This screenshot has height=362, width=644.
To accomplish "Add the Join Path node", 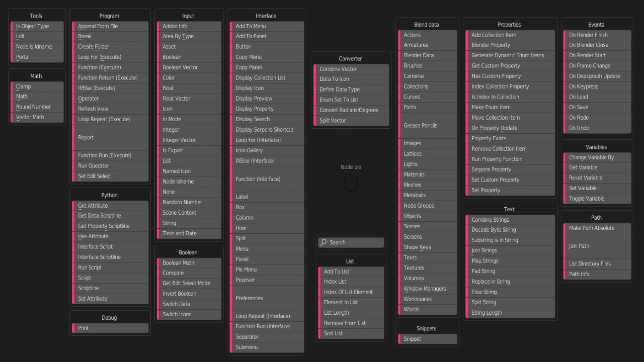I will (597, 246).
